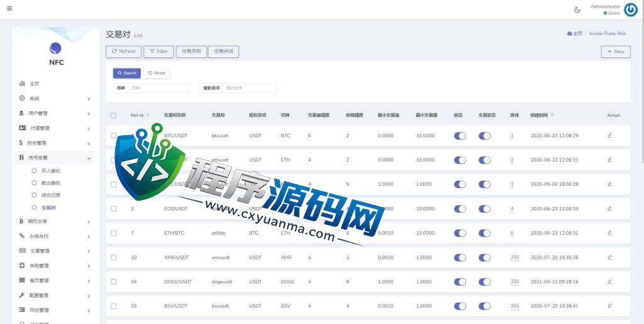Sort by Pair Id arrow
644x324 pixels.
coord(148,115)
